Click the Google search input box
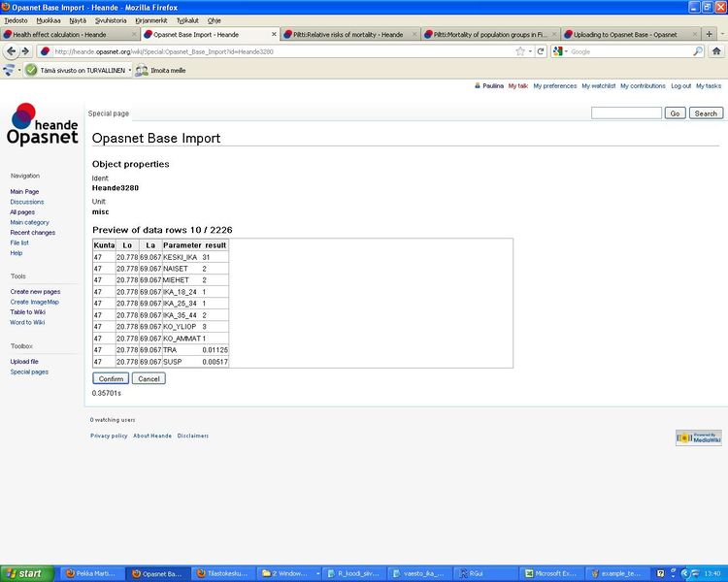728x582 pixels. click(631, 51)
